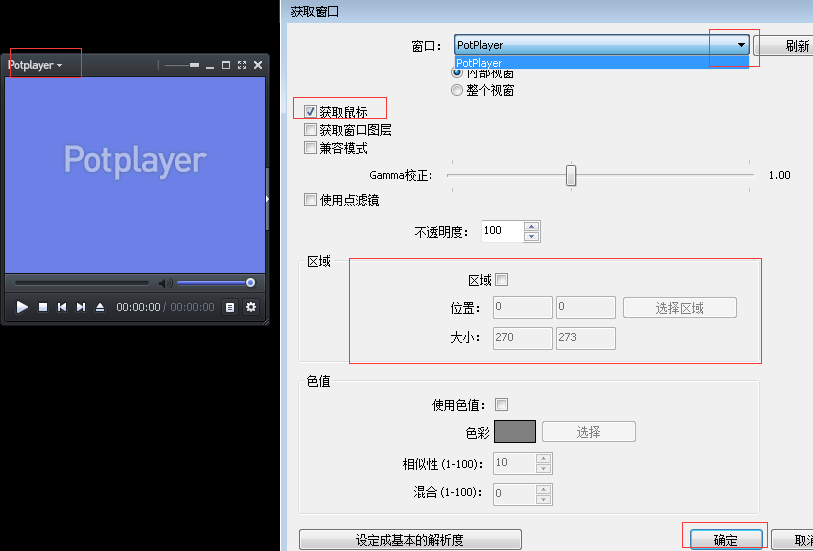
Task: Close the PotPlayer window
Action: (x=258, y=65)
